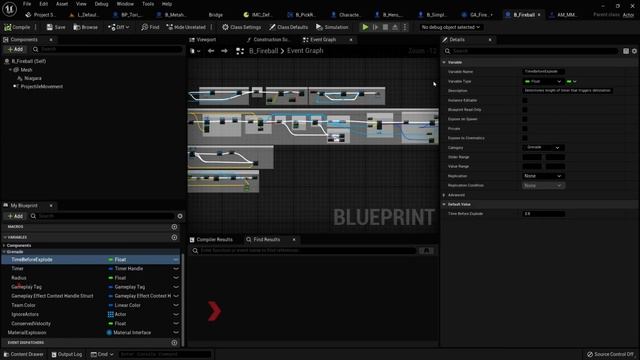640x360 pixels.
Task: Expand the Advanced section in Details
Action: 444,195
